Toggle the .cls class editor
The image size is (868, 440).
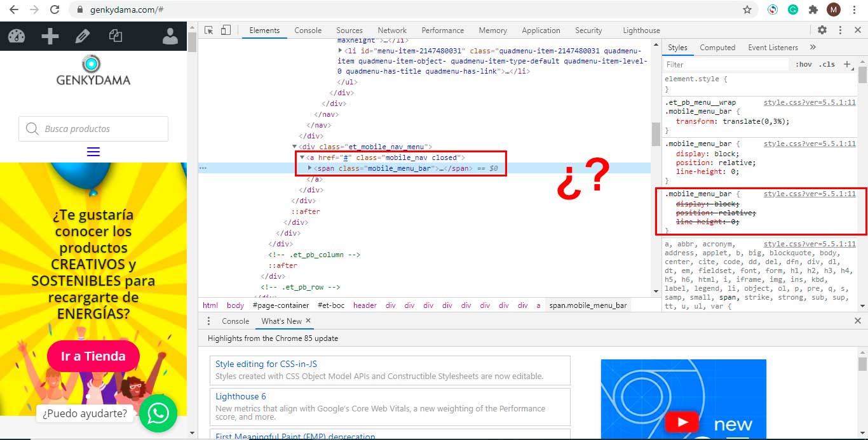click(x=827, y=64)
